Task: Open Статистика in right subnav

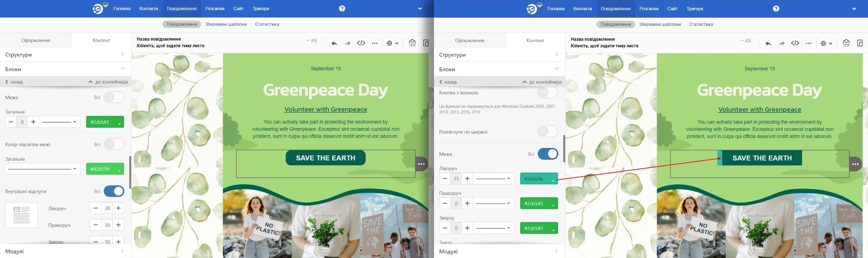Action: [x=701, y=24]
